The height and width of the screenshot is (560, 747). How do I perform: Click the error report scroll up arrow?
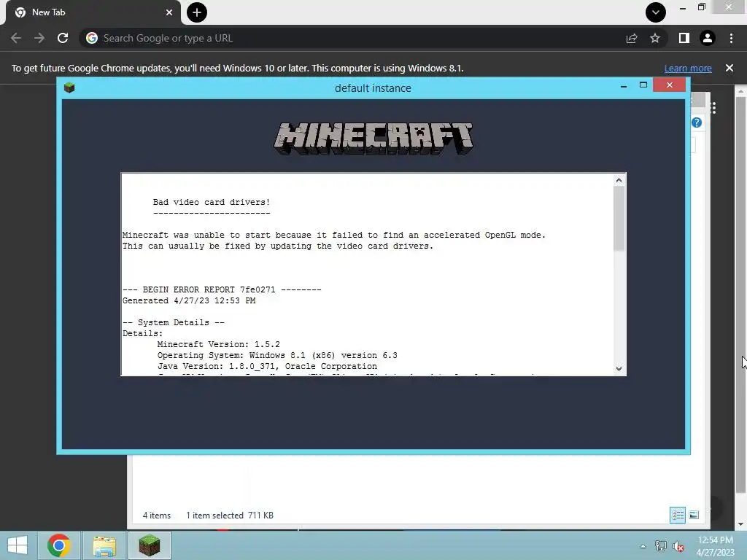[619, 180]
